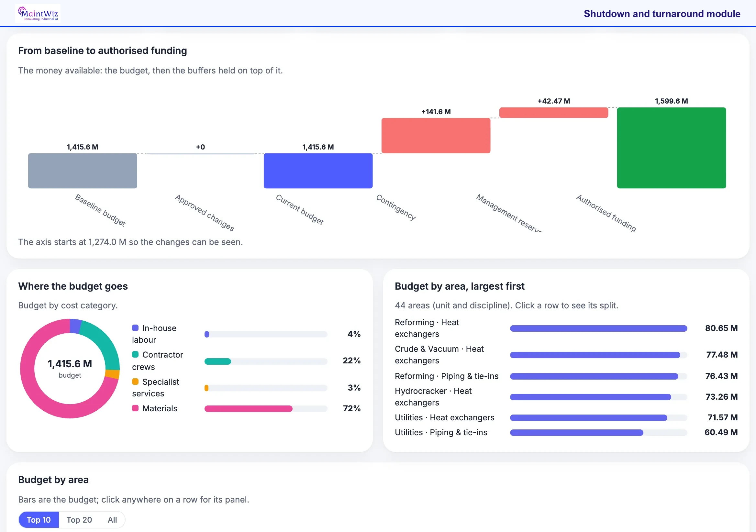Click the Baseline budget grey bar

82,171
